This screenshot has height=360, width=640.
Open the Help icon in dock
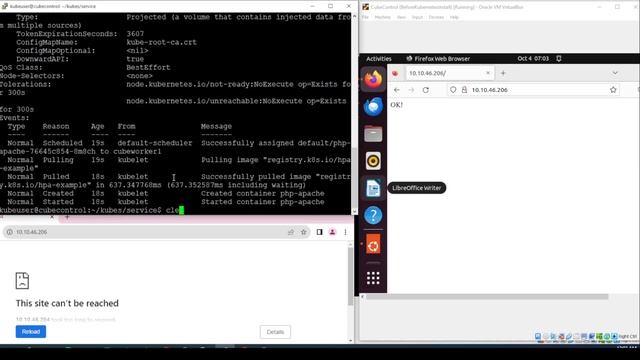pyautogui.click(x=373, y=216)
